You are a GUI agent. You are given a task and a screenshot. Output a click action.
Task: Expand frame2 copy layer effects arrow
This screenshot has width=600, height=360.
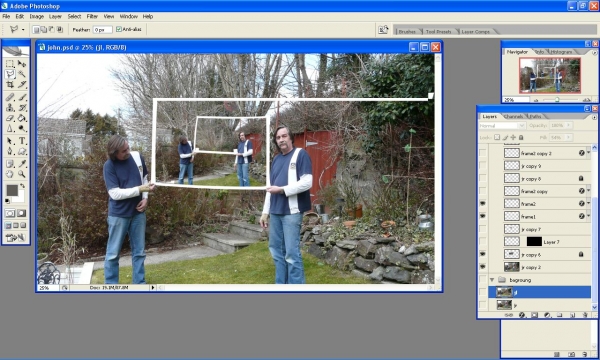[589, 191]
